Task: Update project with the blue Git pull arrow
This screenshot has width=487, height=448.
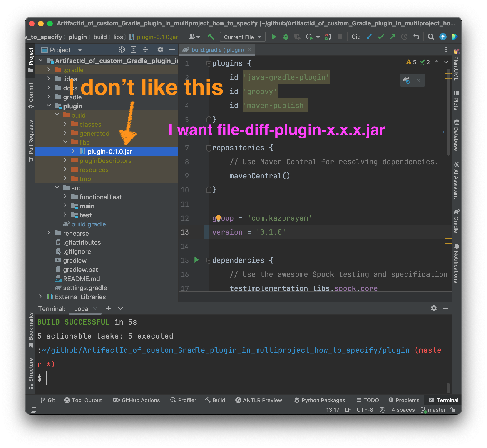Action: pos(369,37)
